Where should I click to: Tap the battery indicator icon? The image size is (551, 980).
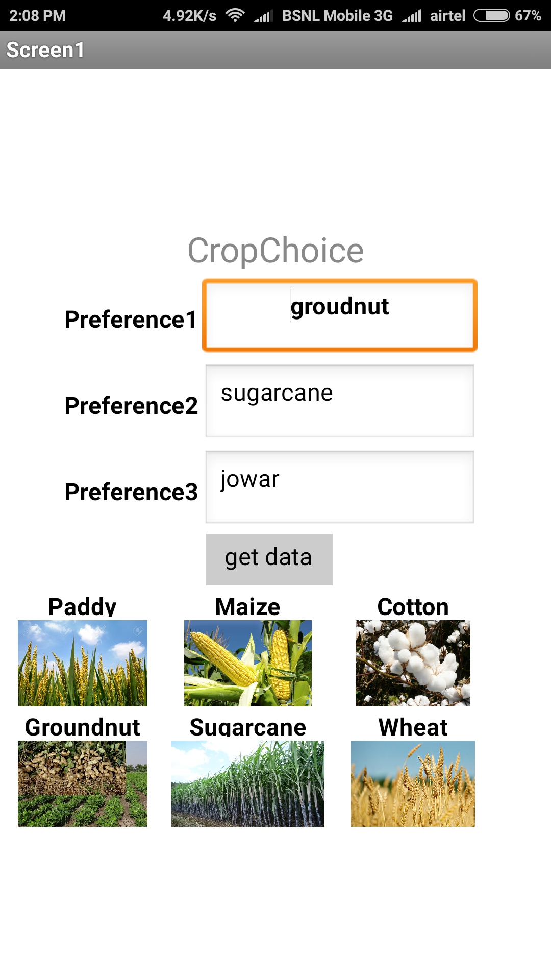point(492,15)
